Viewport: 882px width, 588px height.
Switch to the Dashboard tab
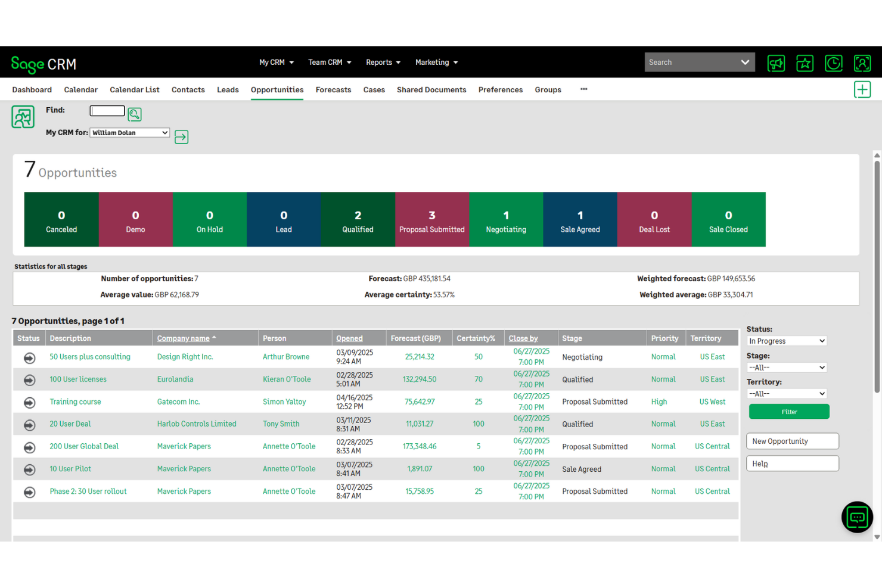click(x=32, y=90)
